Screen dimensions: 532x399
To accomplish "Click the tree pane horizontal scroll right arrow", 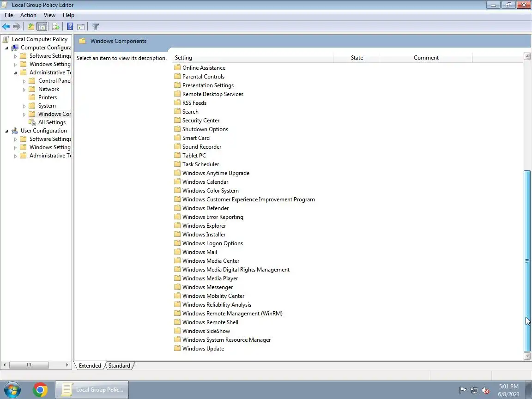I will tap(67, 365).
